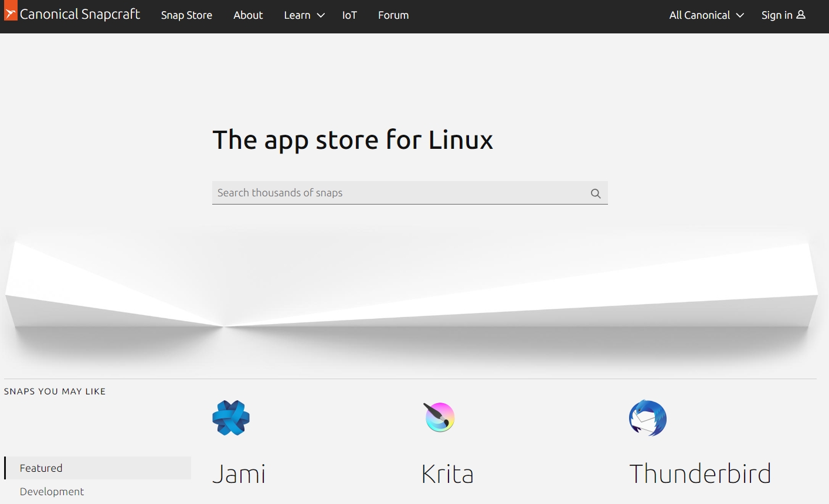
Task: Select the Featured category tab
Action: (98, 468)
